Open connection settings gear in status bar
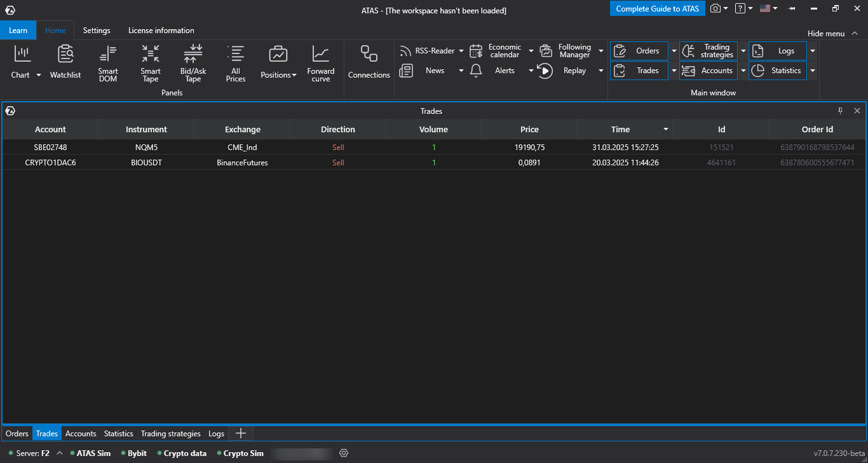Screen dimensions: 868x463 tap(344, 453)
